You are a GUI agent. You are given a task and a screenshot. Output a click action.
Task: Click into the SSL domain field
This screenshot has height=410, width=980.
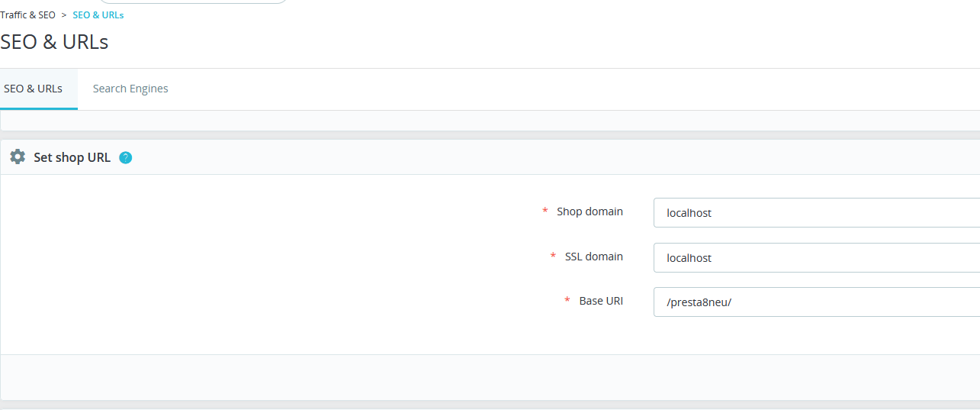(x=816, y=258)
